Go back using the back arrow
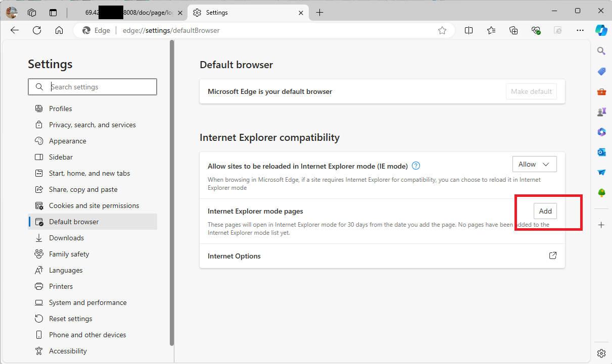 [15, 30]
